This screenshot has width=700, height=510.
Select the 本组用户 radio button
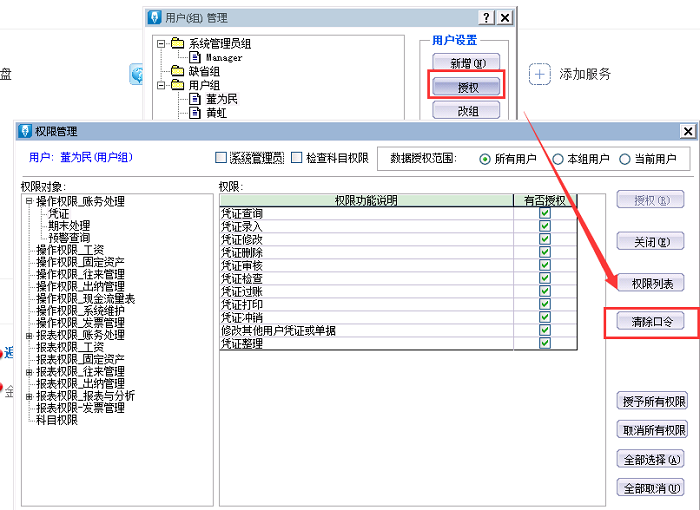click(559, 159)
